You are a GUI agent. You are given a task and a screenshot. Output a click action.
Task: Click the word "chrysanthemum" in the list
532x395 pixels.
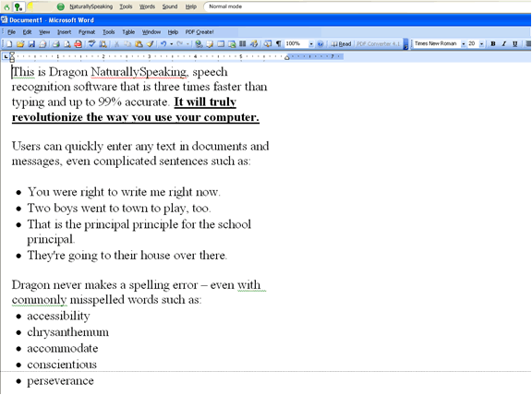(67, 332)
